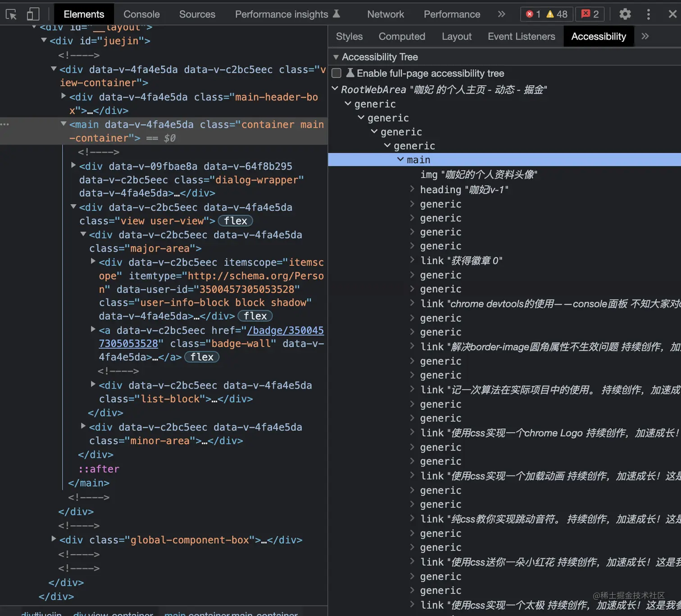Switch to the Sources tab

197,14
